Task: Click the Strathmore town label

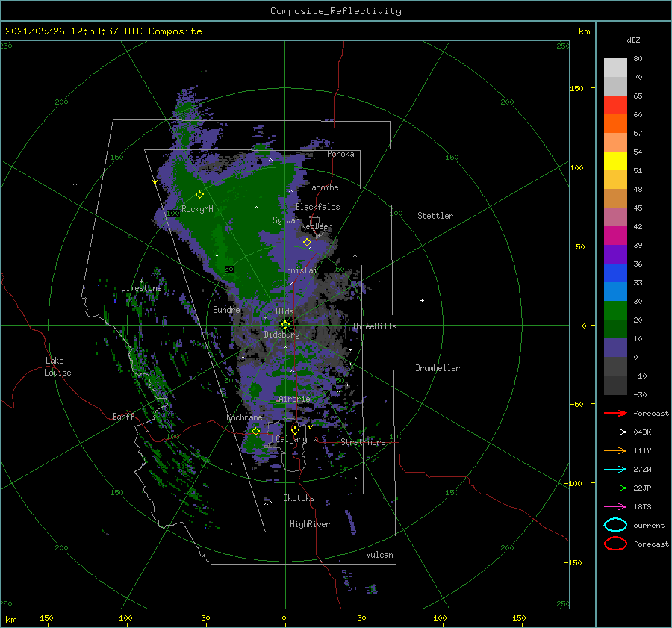Action: pyautogui.click(x=363, y=442)
